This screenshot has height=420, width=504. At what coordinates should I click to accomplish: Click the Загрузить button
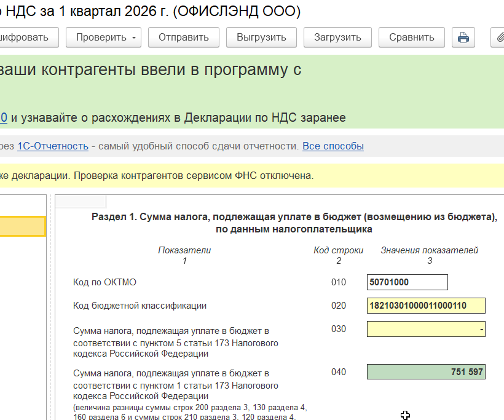click(337, 38)
